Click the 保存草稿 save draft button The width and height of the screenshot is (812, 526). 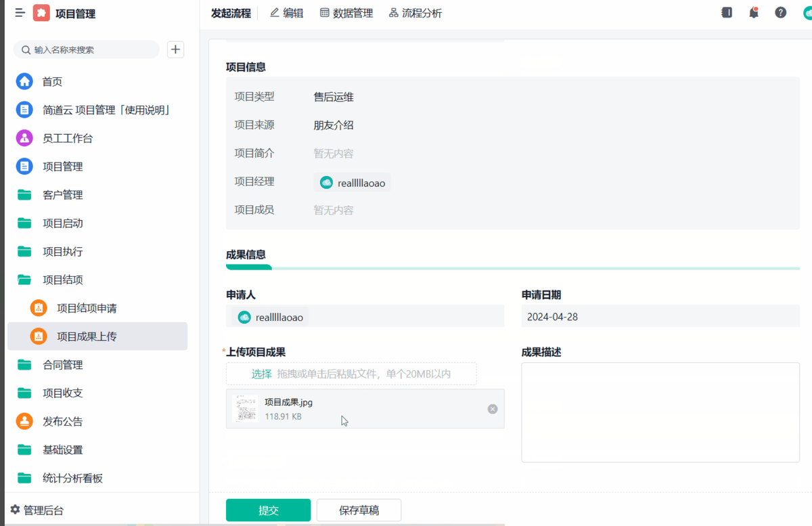[x=359, y=510]
